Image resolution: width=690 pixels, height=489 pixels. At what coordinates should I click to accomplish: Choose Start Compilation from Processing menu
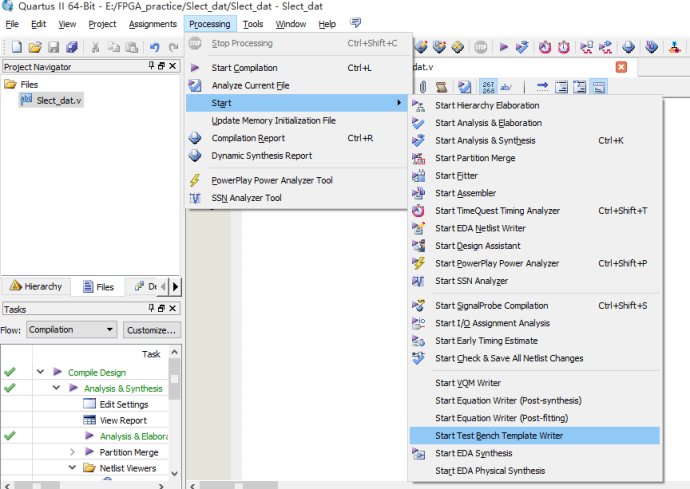click(297, 68)
